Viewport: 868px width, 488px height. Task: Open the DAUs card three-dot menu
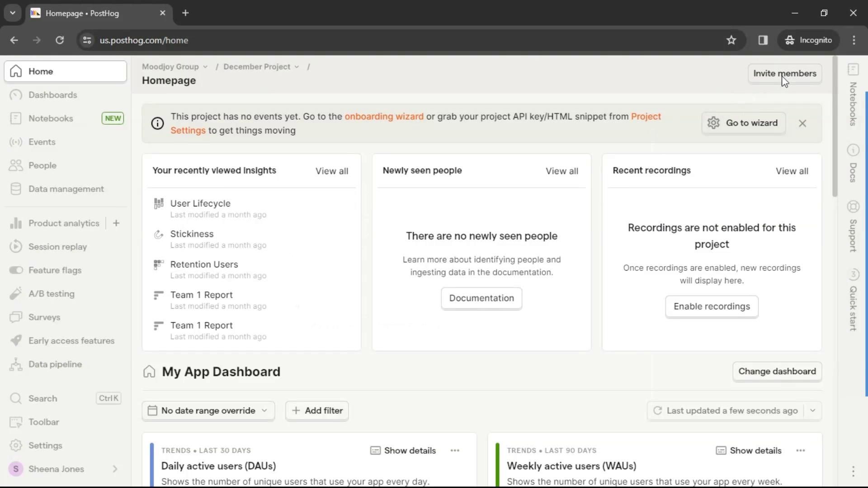pos(455,450)
